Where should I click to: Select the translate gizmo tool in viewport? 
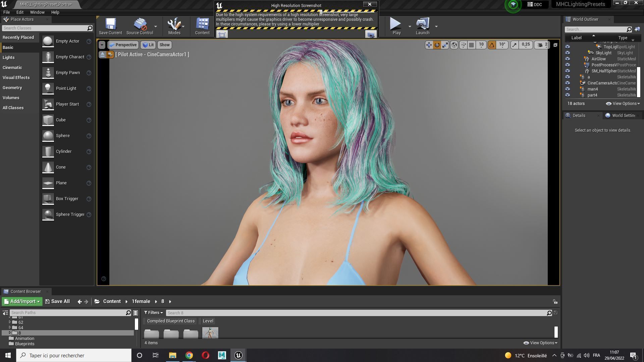pos(429,45)
